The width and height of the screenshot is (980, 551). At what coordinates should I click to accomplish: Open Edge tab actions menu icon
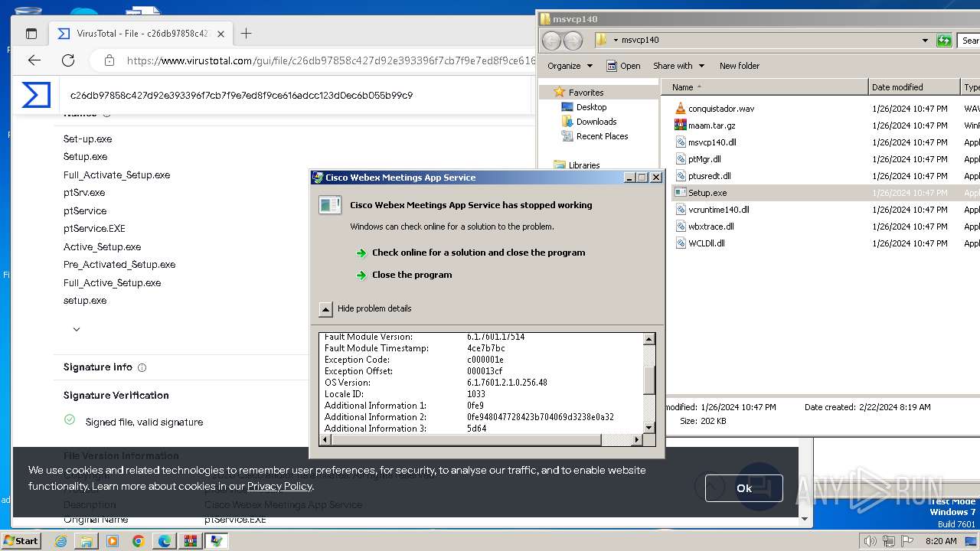tap(31, 34)
